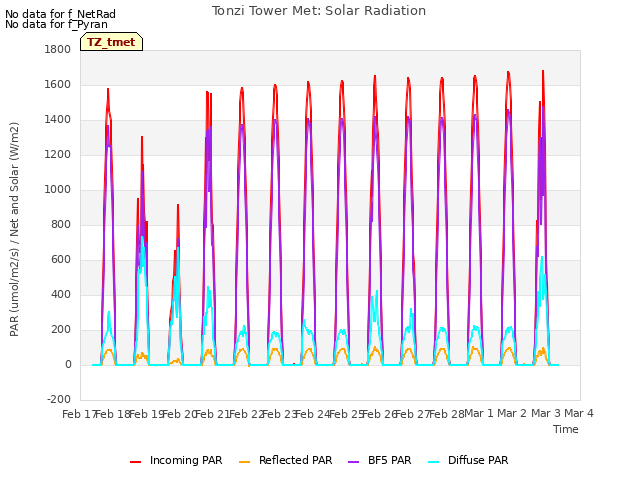Click the 1600 y-axis tick label

tap(58, 84)
